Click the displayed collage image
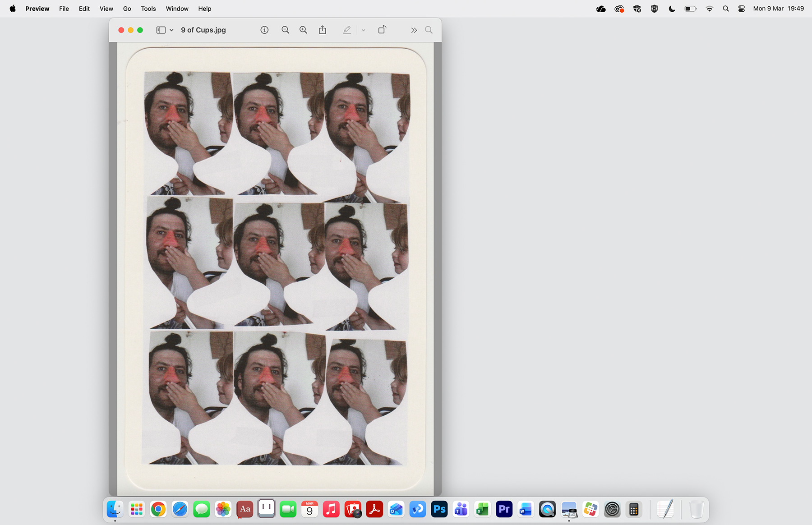Screen dimensions: 812x525 click(275, 268)
